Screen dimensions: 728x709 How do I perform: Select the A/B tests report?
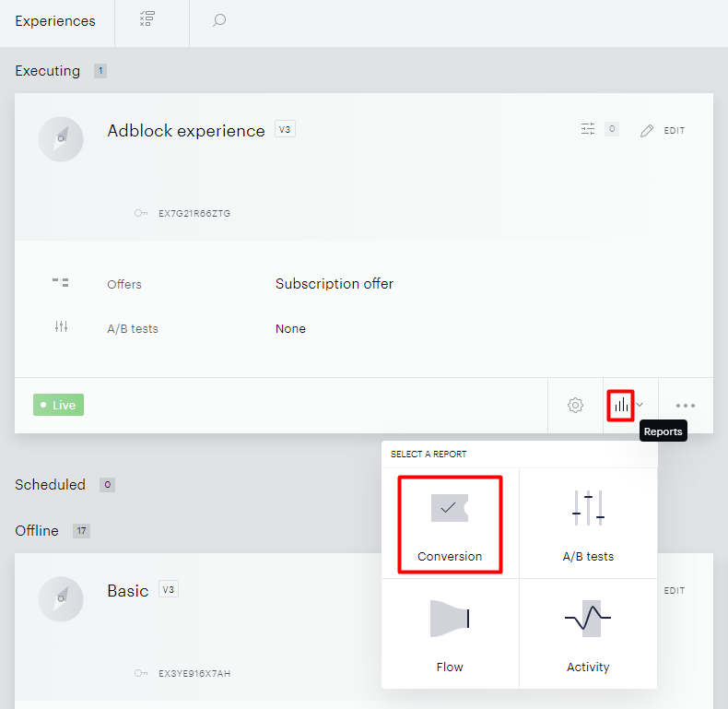pyautogui.click(x=588, y=524)
